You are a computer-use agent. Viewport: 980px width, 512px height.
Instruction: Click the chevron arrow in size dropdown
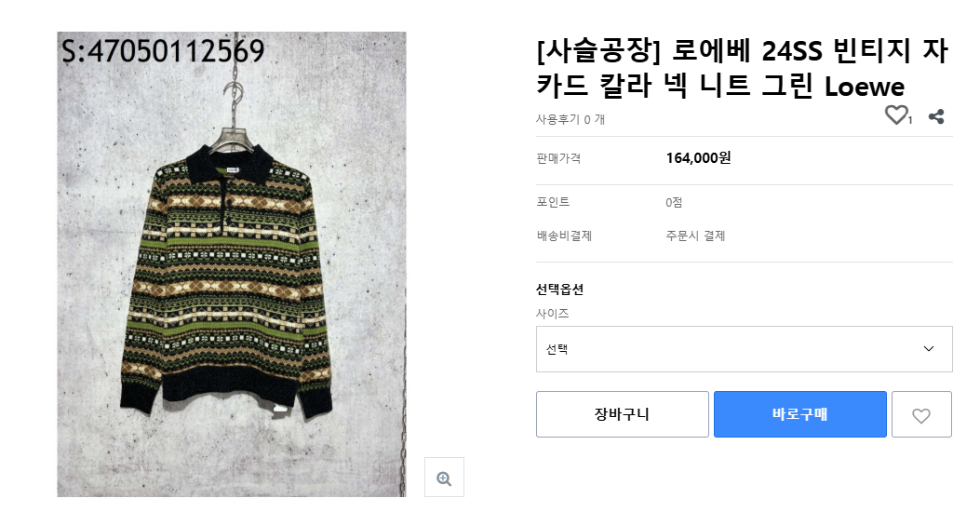click(928, 349)
